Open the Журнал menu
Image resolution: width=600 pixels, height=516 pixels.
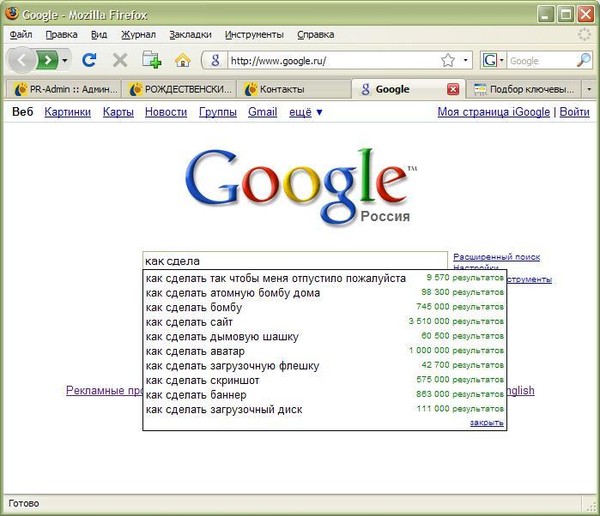(138, 34)
